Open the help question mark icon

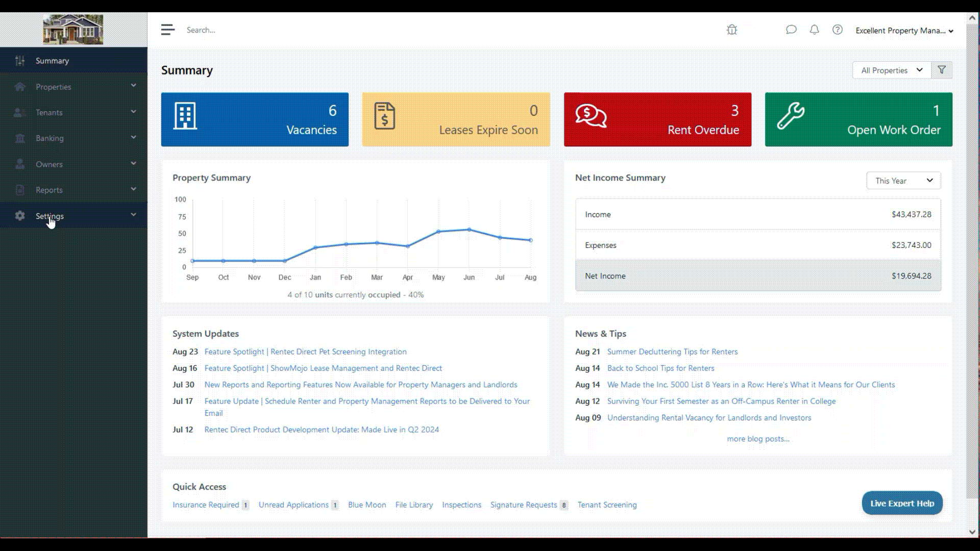click(x=837, y=30)
